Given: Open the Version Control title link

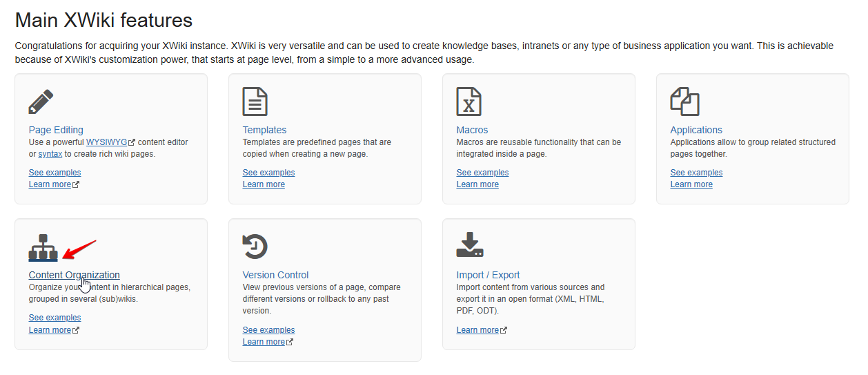Looking at the screenshot, I should coord(275,275).
